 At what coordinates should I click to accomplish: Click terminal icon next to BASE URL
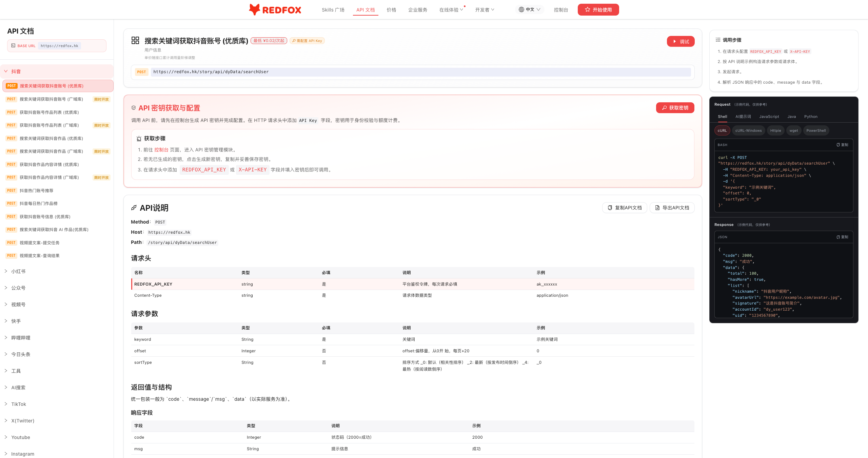(x=13, y=46)
